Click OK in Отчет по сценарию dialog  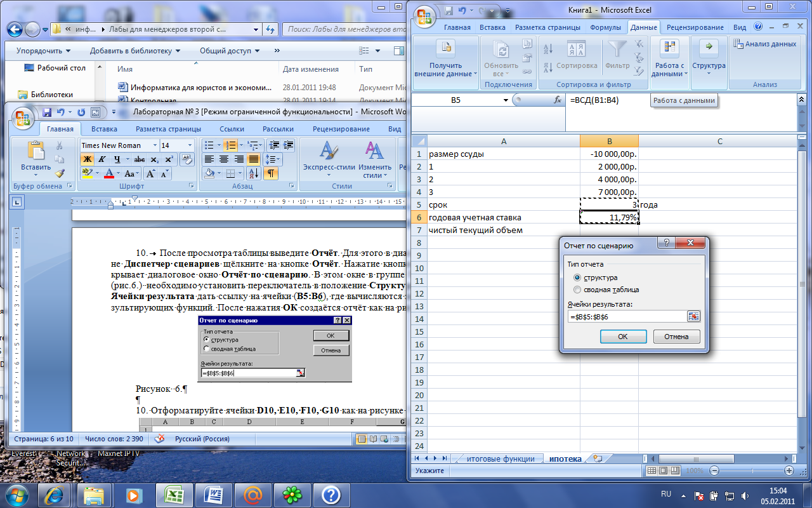click(x=623, y=337)
